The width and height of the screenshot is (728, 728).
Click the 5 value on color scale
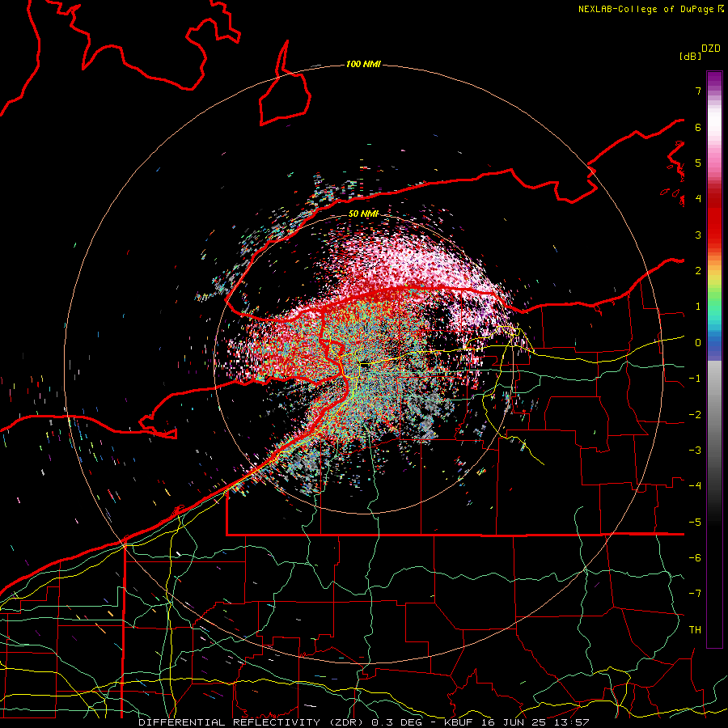pos(698,163)
